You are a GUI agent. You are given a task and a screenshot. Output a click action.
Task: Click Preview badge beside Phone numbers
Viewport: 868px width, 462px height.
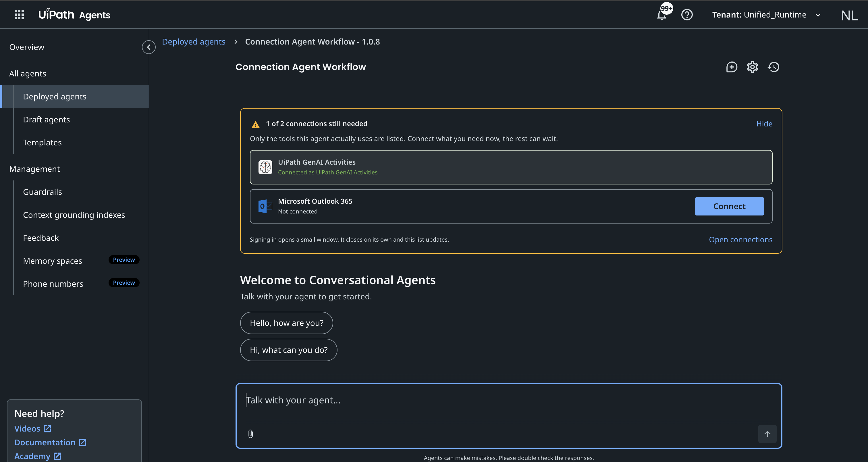click(x=124, y=283)
